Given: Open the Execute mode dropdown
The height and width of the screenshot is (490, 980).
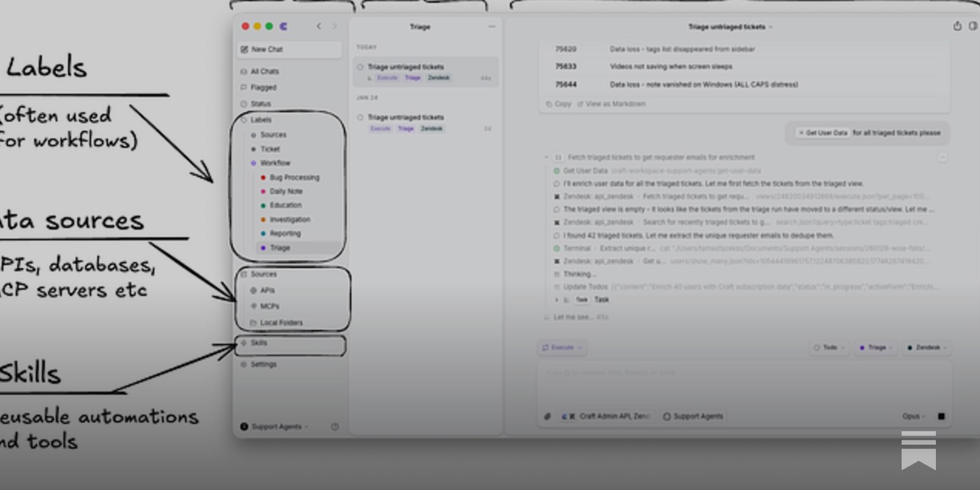Looking at the screenshot, I should coord(562,348).
